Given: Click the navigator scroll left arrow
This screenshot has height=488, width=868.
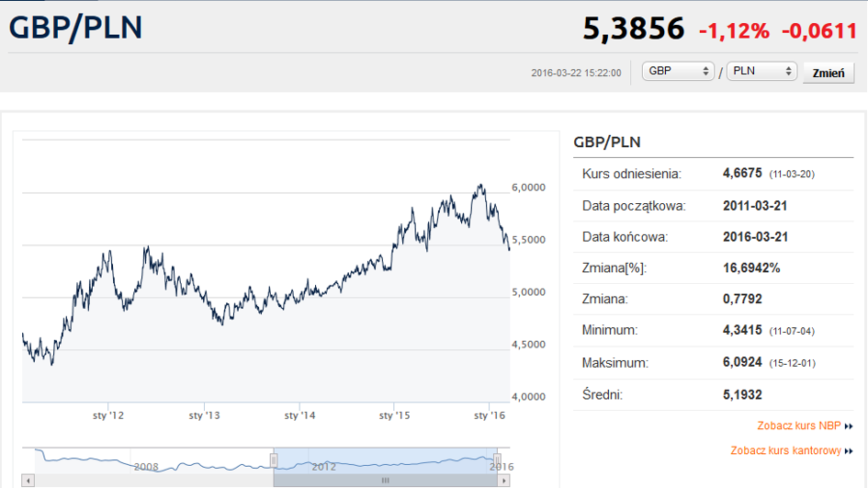Looking at the screenshot, I should [x=28, y=481].
